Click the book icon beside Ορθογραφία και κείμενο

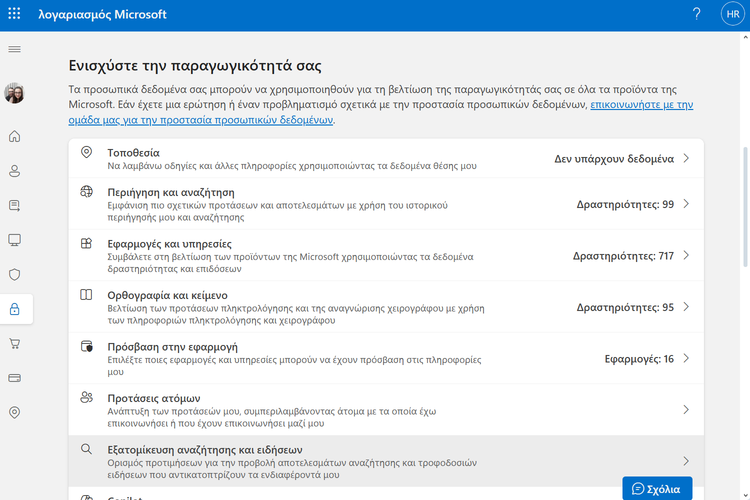tap(86, 295)
